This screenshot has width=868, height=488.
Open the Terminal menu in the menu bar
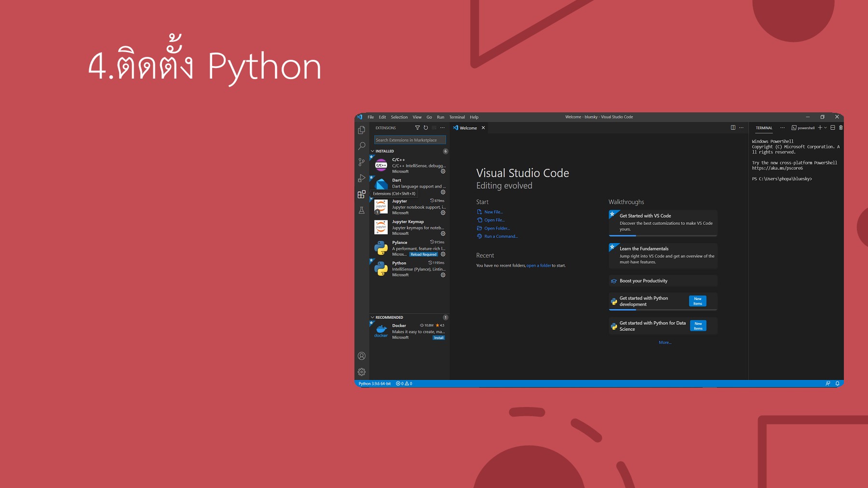point(457,117)
